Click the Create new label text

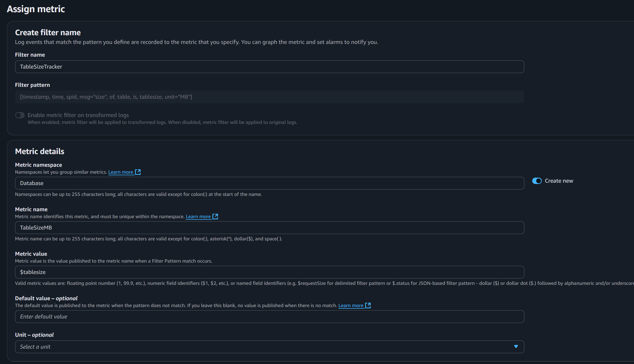tap(559, 181)
